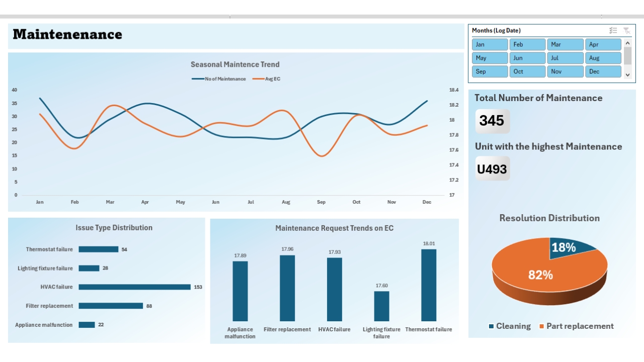Screen dimensions: 644x362
Task: Click the 18% Cleaning pie slice
Action: [x=570, y=248]
